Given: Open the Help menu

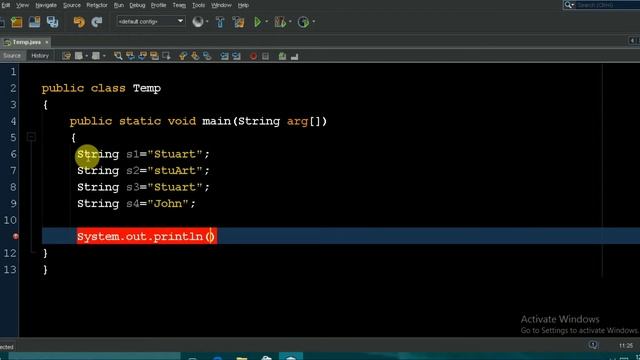Looking at the screenshot, I should pyautogui.click(x=243, y=5).
